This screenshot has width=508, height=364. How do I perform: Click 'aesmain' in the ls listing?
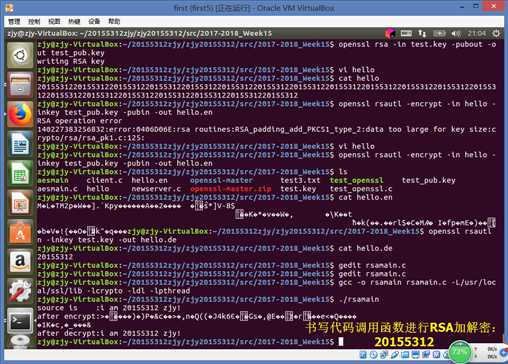click(x=53, y=180)
